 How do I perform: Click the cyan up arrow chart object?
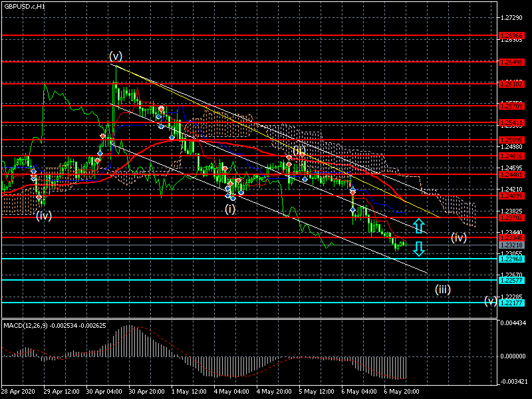419,225
